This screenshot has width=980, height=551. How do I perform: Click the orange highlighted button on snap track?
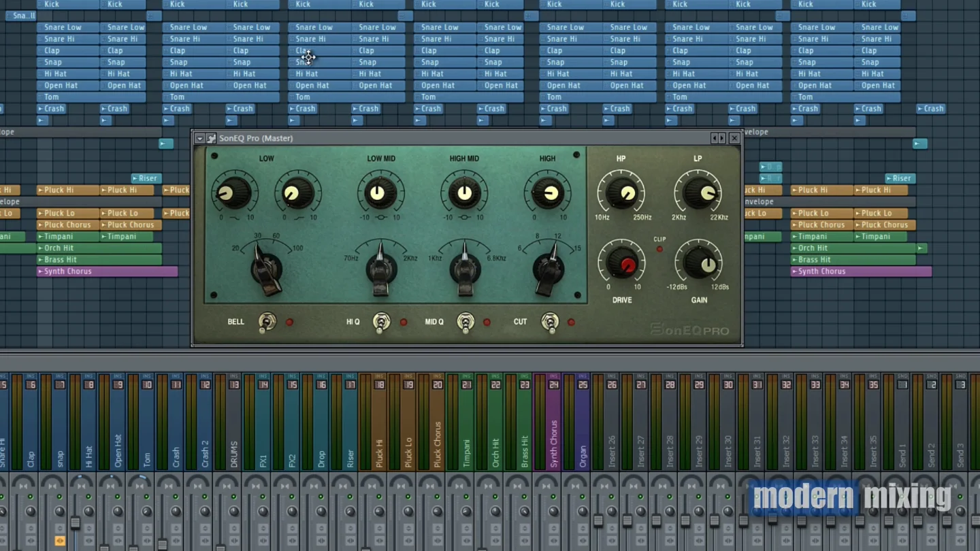(x=60, y=541)
